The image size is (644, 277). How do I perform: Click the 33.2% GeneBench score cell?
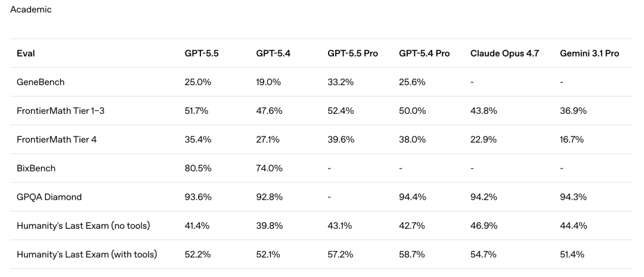[x=340, y=82]
